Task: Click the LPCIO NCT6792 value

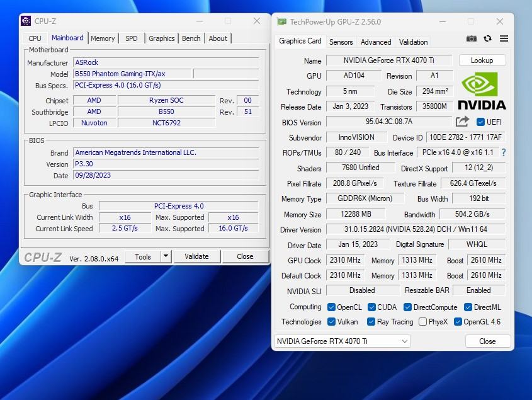Action: pyautogui.click(x=166, y=123)
